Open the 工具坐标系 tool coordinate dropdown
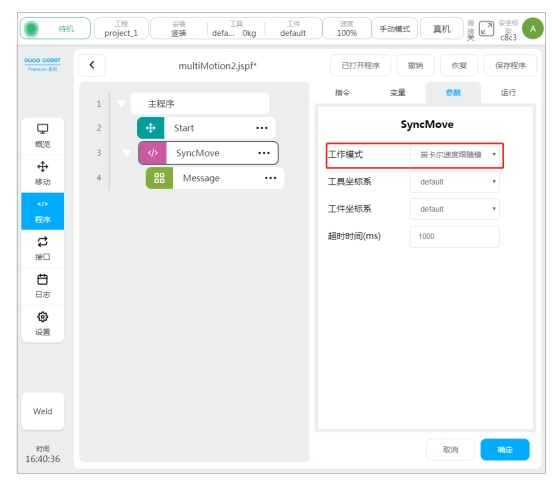Viewport: 553px width, 484px height. pos(455,182)
